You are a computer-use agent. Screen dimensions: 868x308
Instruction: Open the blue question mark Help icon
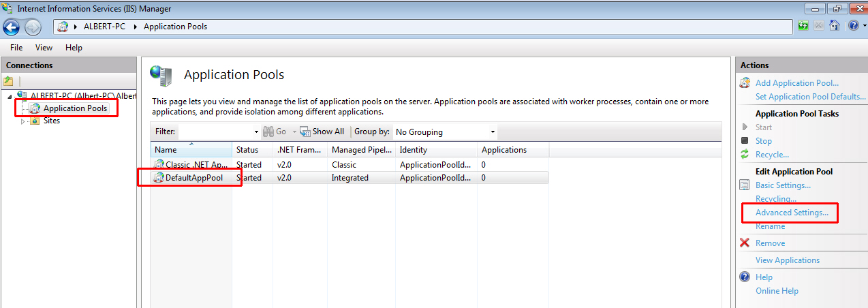pyautogui.click(x=852, y=26)
